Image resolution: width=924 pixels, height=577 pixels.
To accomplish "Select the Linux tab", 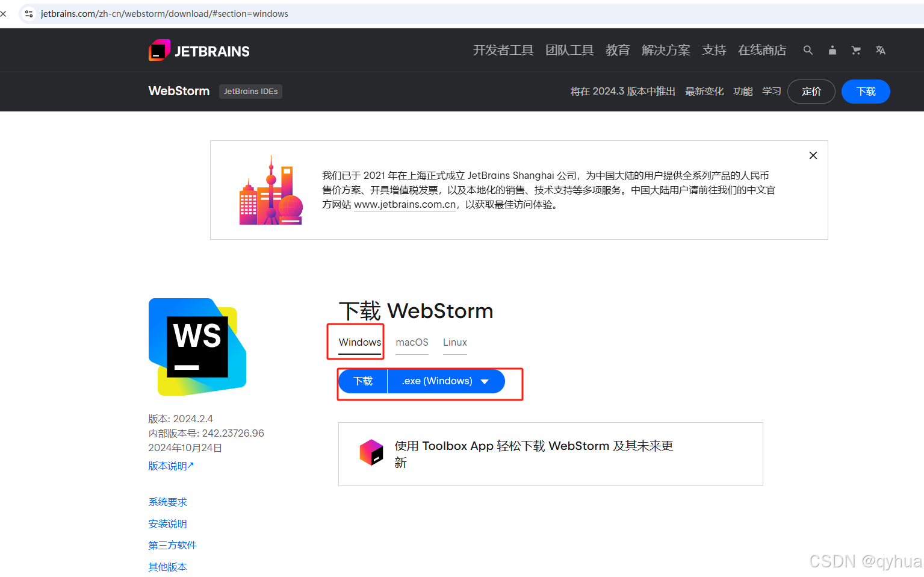I will coord(455,343).
